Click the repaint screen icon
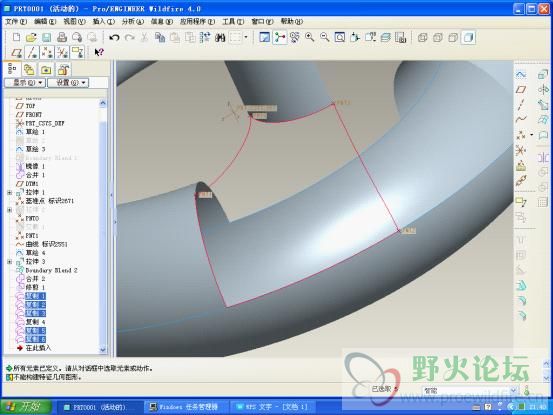This screenshot has height=415, width=553. pos(264,37)
